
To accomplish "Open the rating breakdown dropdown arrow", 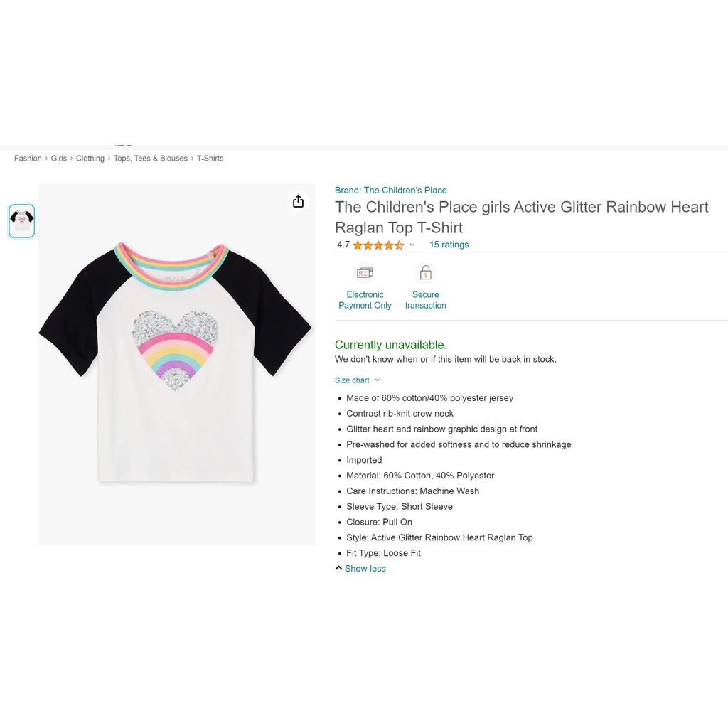I will (x=412, y=245).
